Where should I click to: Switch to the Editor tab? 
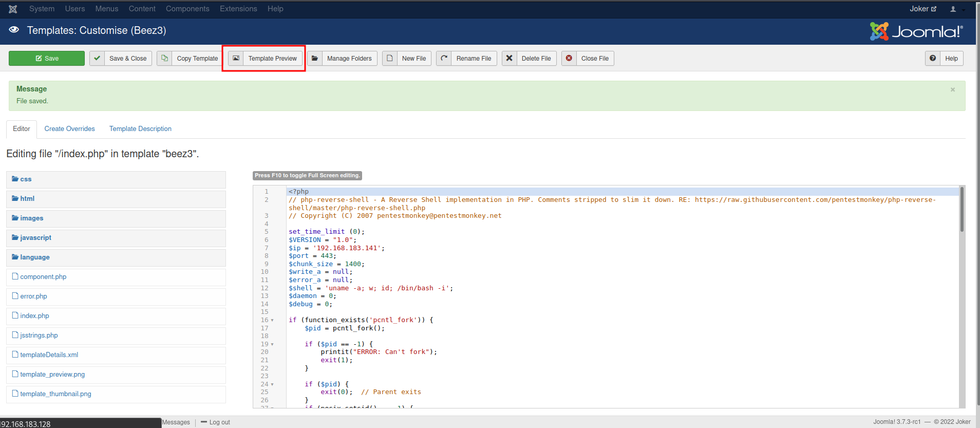coord(22,128)
